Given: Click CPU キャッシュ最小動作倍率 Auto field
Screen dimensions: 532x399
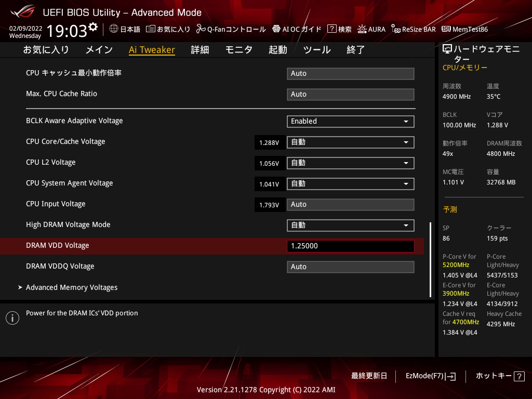Looking at the screenshot, I should pyautogui.click(x=351, y=74).
